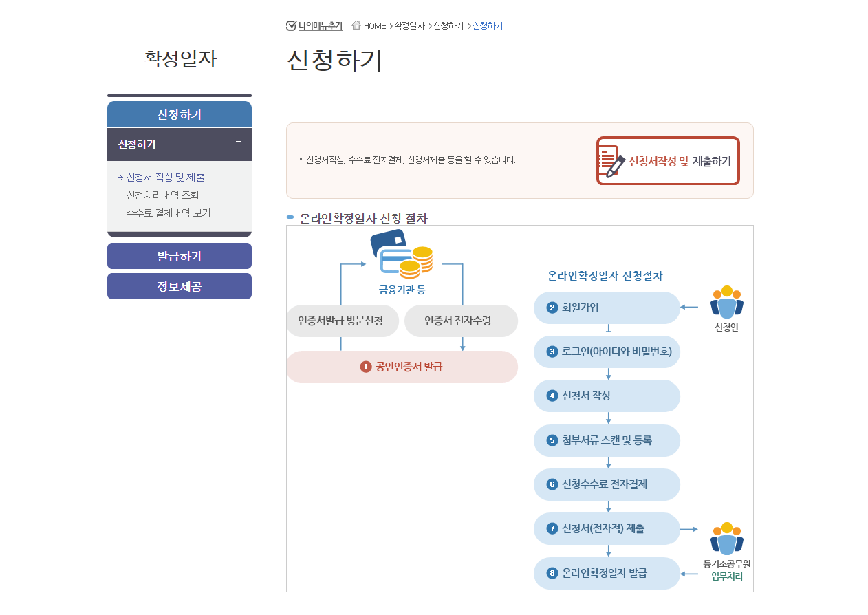Viewport: 868px width, 615px height.
Task: Click step 2 회원가입 box
Action: click(x=607, y=307)
